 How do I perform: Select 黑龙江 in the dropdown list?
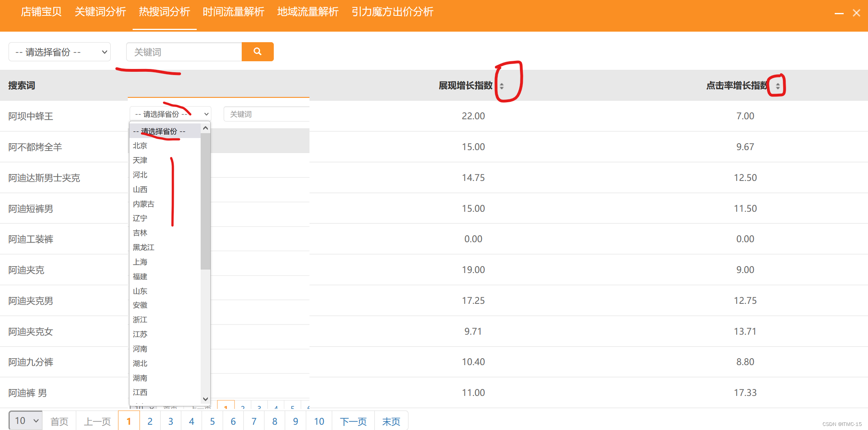tap(144, 247)
